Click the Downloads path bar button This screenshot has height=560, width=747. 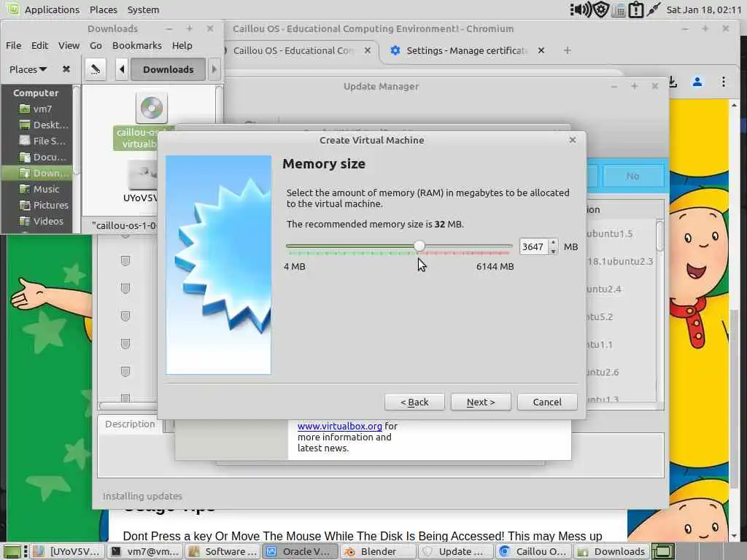[169, 69]
